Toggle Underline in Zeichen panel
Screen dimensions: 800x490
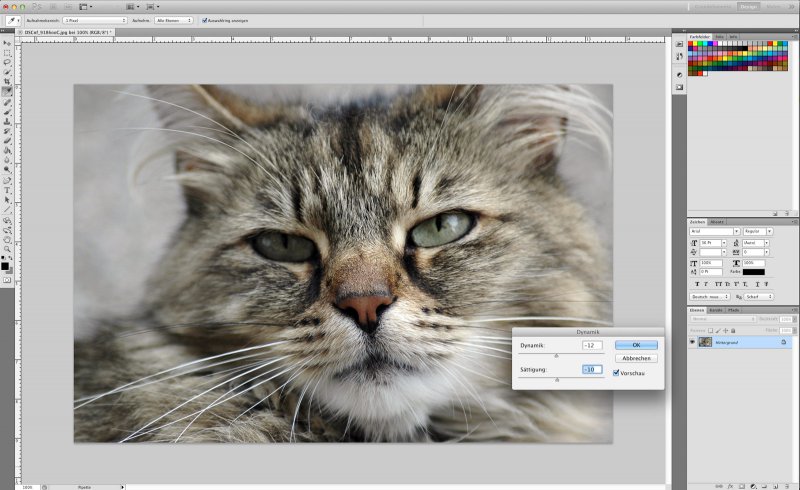tap(757, 284)
